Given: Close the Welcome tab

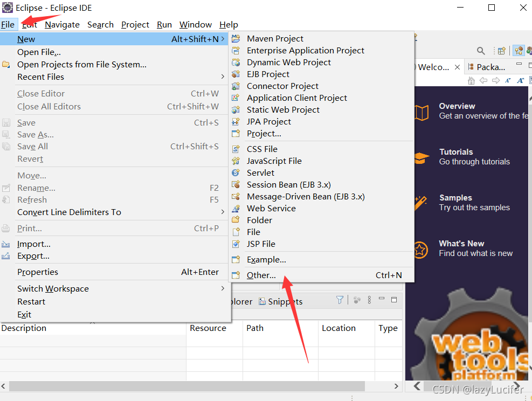Looking at the screenshot, I should [x=458, y=67].
